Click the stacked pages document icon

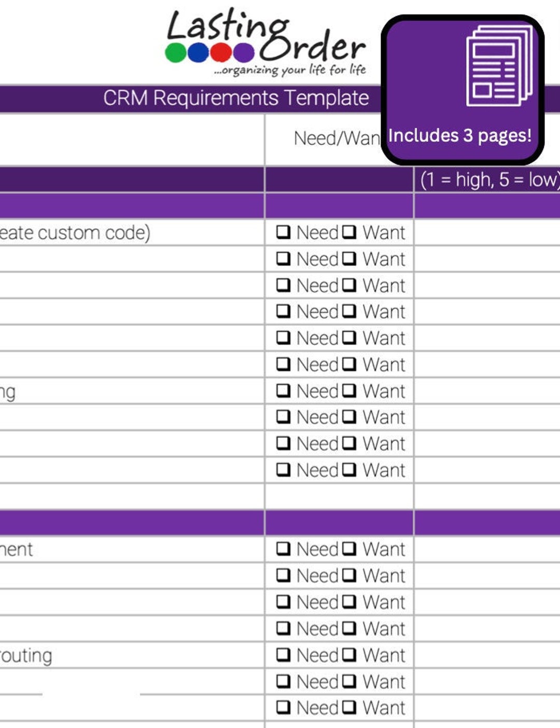[x=499, y=66]
